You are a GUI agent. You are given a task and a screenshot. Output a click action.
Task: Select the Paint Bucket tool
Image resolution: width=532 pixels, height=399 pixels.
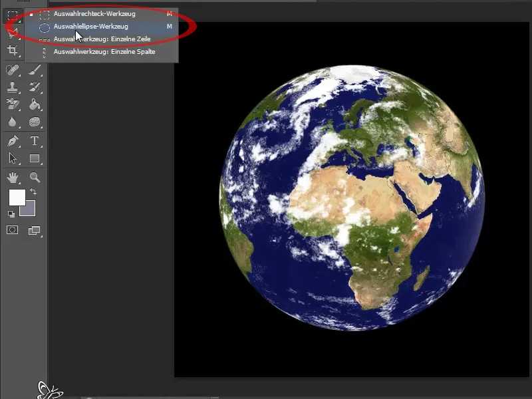(x=35, y=104)
